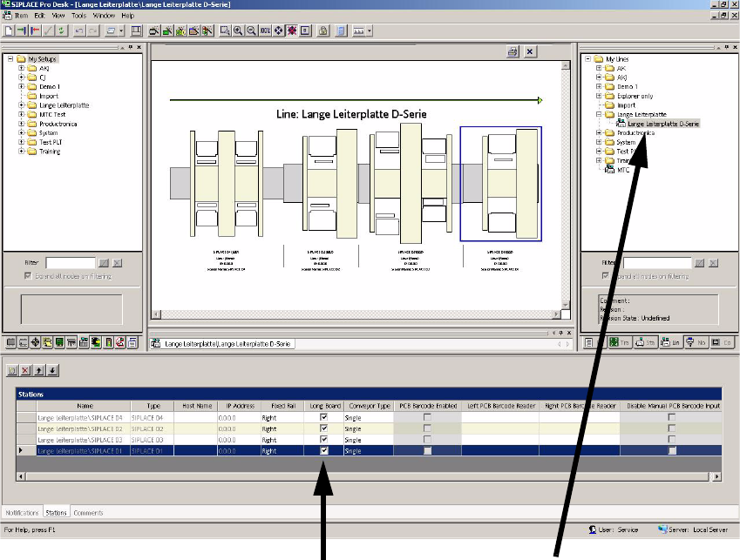740x560 pixels.
Task: Open the Edit menu
Action: 39,16
